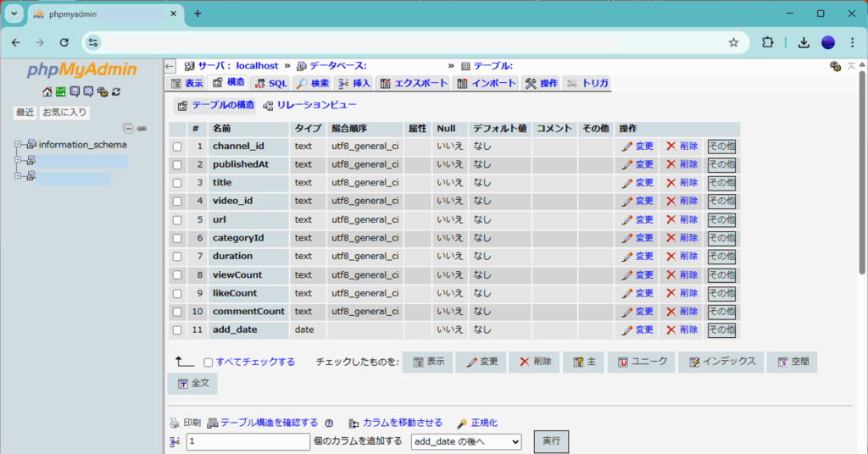Click the pencil edit icon for channel_id
Image resolution: width=868 pixels, height=454 pixels.
[627, 146]
